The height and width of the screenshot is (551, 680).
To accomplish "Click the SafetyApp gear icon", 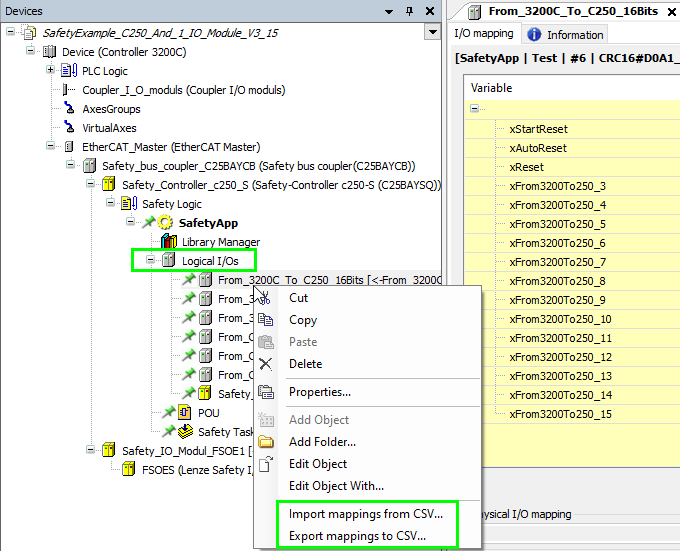I will click(165, 222).
